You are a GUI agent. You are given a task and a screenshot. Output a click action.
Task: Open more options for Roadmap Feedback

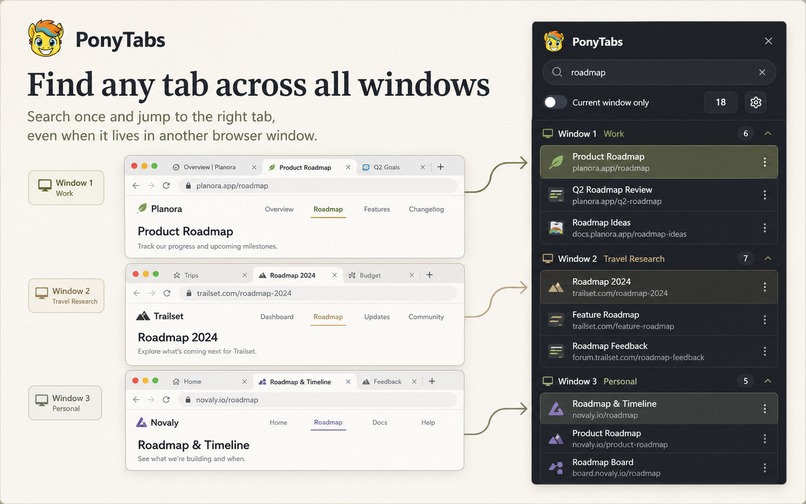click(x=764, y=351)
